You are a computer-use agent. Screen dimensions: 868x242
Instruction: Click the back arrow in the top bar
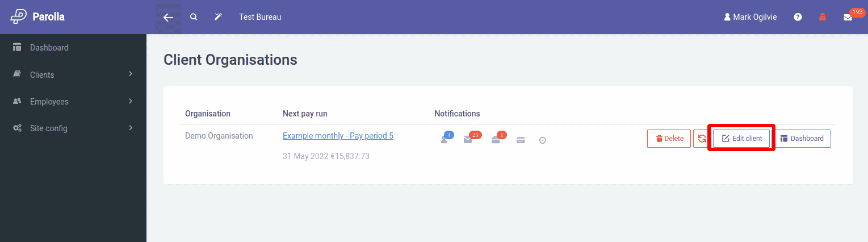168,17
